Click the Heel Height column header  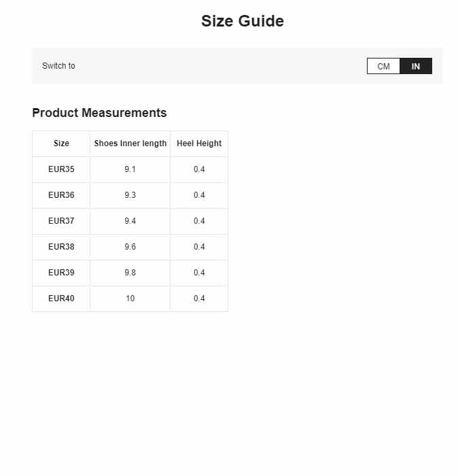[199, 143]
